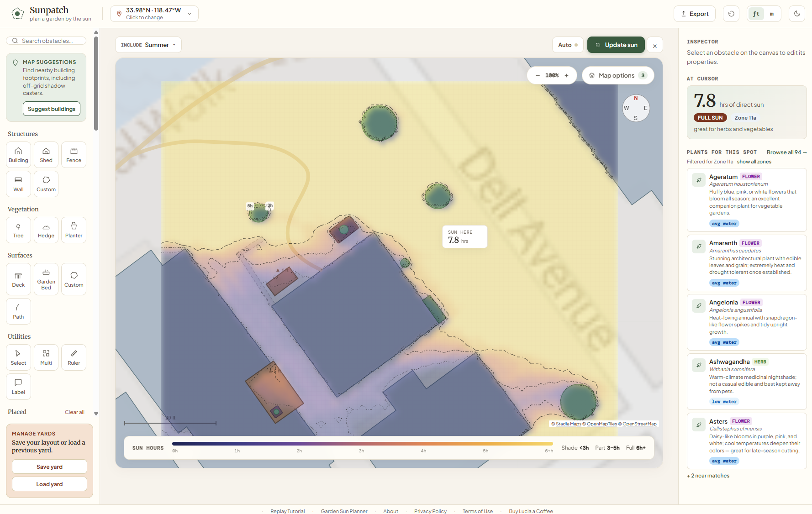The image size is (812, 514).
Task: Zoom out with the minus icon
Action: [538, 75]
